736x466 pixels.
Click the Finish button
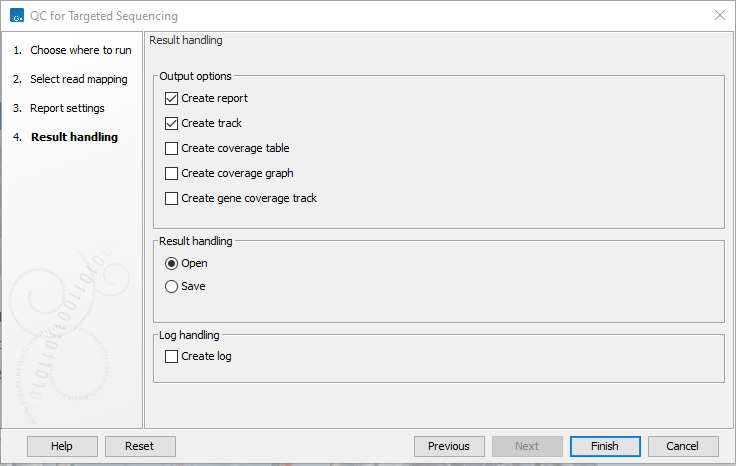(605, 446)
